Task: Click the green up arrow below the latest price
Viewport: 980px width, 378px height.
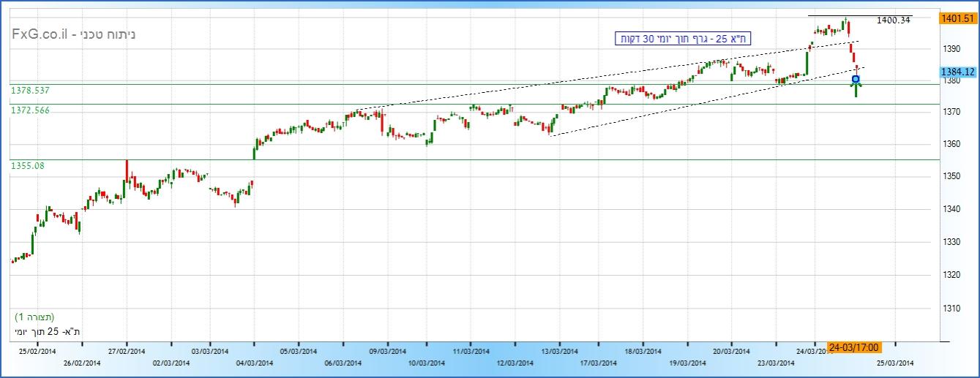Action: pyautogui.click(x=856, y=90)
